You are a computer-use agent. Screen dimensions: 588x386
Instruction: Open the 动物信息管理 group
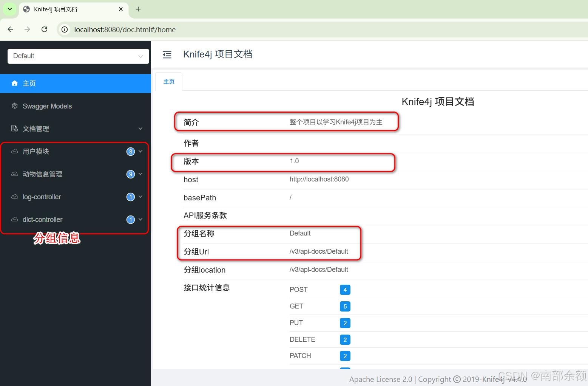coord(76,174)
